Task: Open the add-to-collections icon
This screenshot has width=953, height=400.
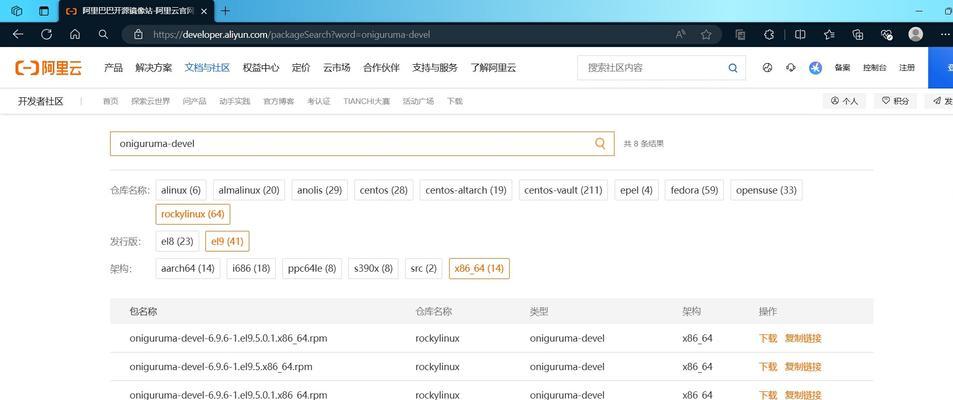Action: [x=858, y=35]
